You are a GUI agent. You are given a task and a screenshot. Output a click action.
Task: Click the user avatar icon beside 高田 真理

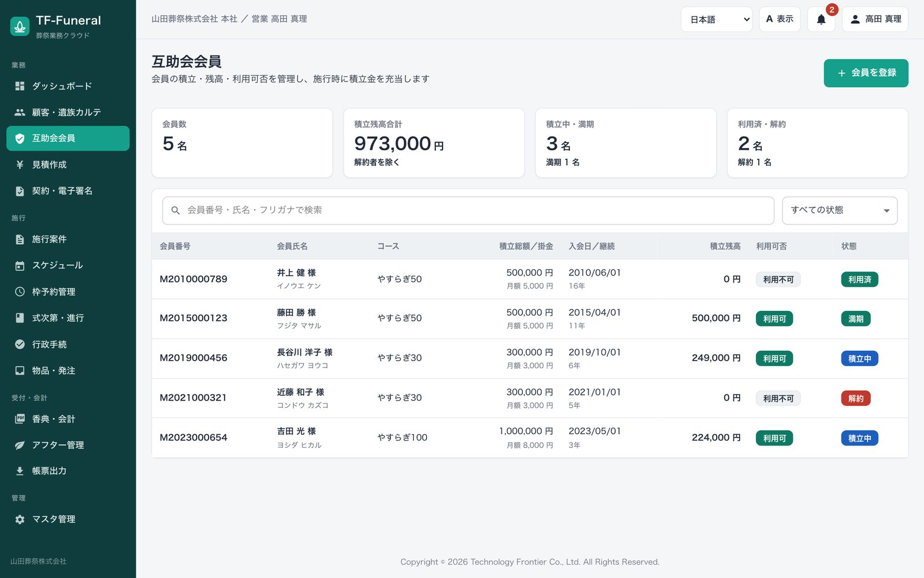pyautogui.click(x=855, y=19)
